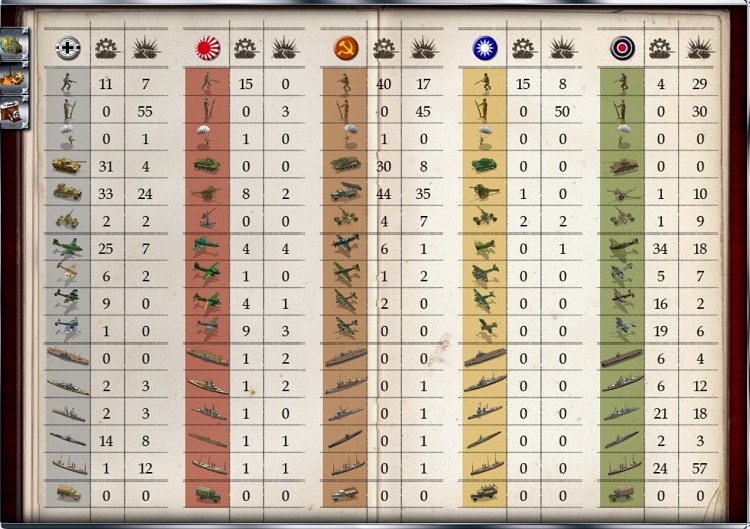Click German produced value "33"
The image size is (750, 529).
tap(106, 194)
